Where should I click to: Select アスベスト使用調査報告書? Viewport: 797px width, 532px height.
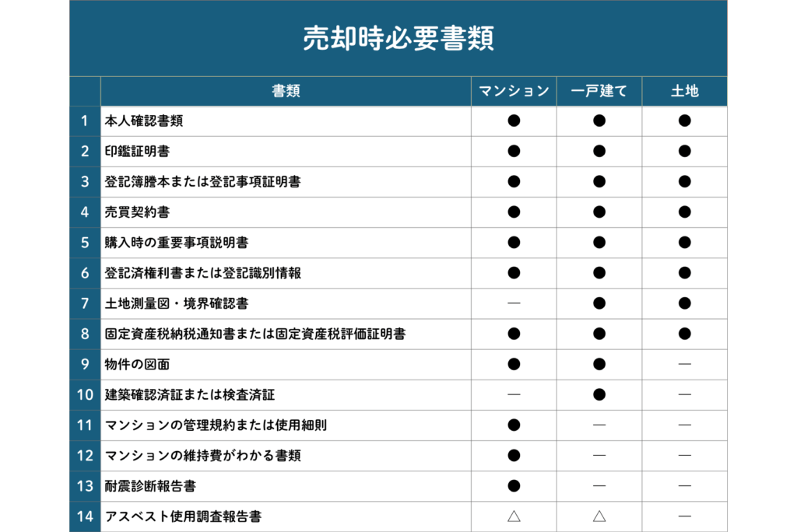(183, 516)
